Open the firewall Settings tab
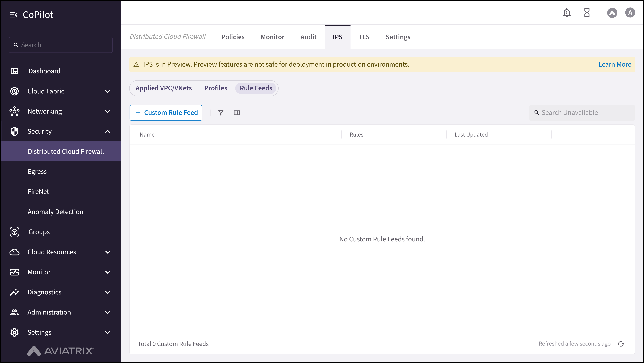The height and width of the screenshot is (363, 644). [x=398, y=37]
